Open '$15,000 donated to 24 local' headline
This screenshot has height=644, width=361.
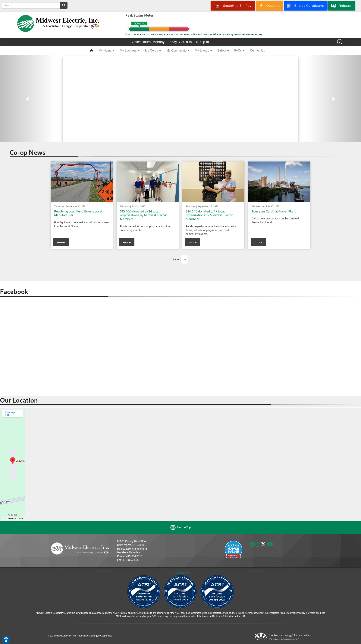[x=143, y=215]
